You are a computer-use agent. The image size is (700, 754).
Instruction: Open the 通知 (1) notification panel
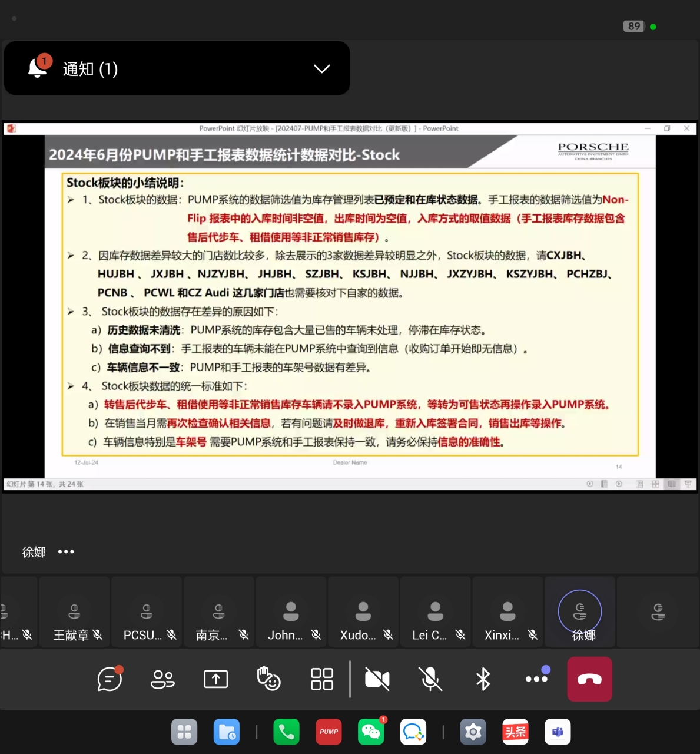coord(177,68)
